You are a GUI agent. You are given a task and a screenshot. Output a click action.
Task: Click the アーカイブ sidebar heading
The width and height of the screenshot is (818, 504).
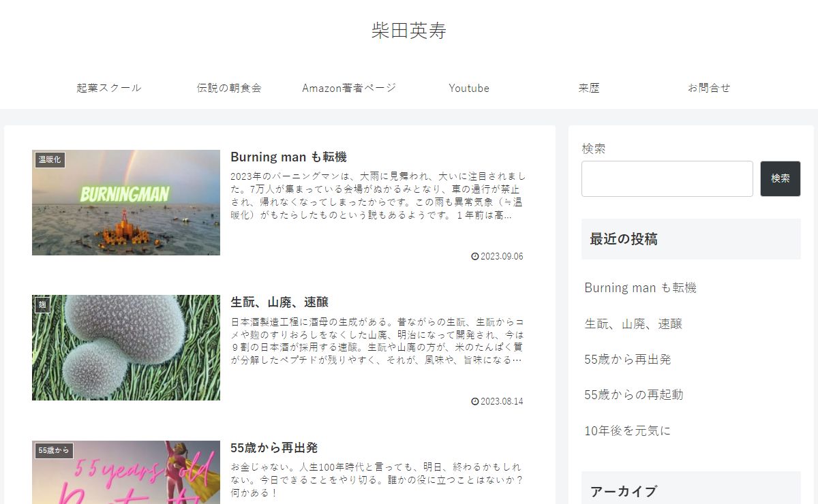(691, 488)
